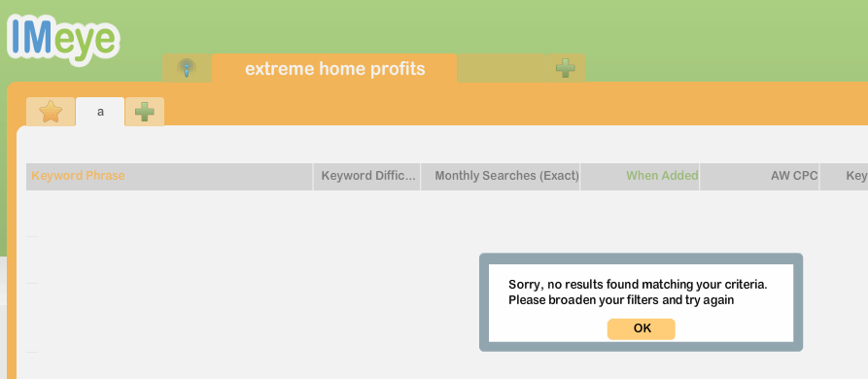Click the When Added column header
The width and height of the screenshot is (868, 379).
pos(640,177)
